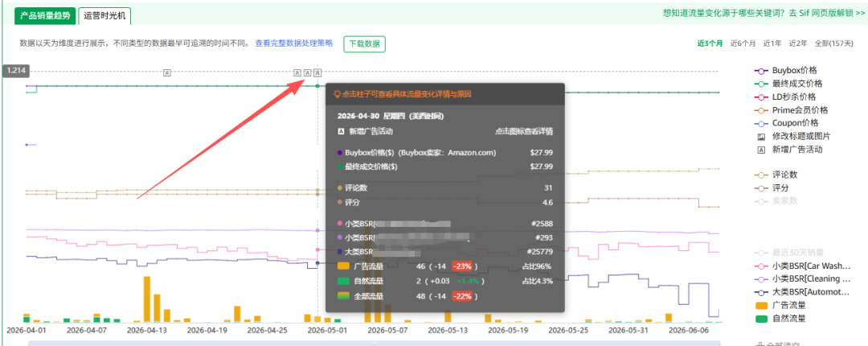The height and width of the screenshot is (346, 868).
Task: Click the 1.214 axis value label
Action: (x=16, y=71)
